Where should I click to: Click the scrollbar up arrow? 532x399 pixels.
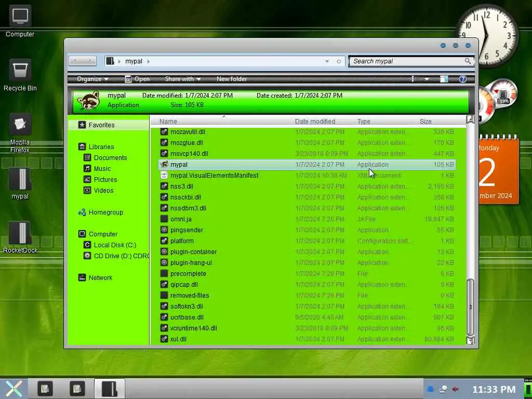(x=470, y=119)
